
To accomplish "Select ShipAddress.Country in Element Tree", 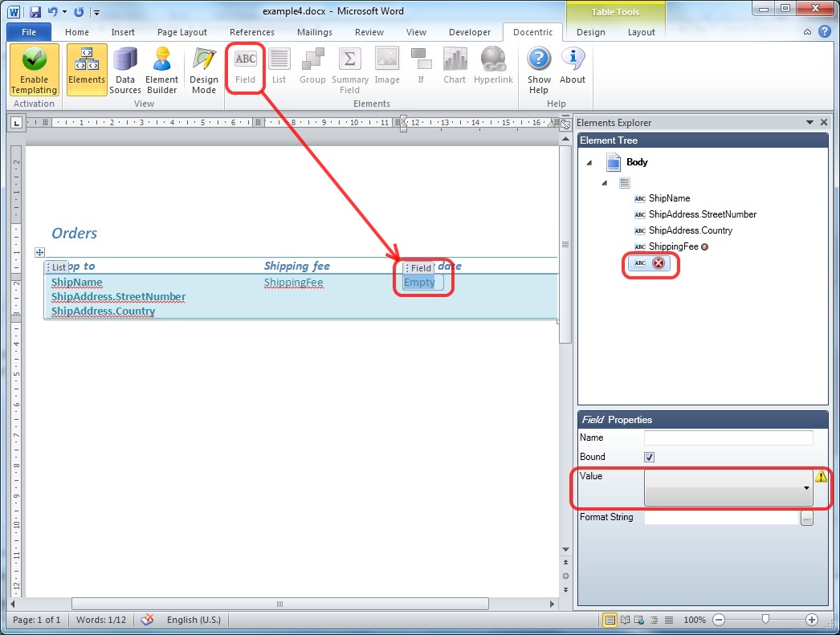I will 690,230.
